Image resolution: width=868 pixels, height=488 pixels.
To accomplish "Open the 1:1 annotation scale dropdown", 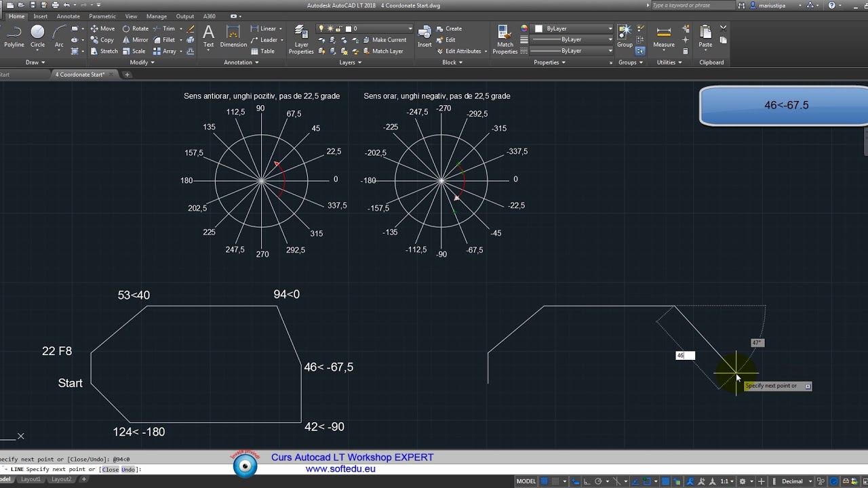I will click(x=727, y=481).
